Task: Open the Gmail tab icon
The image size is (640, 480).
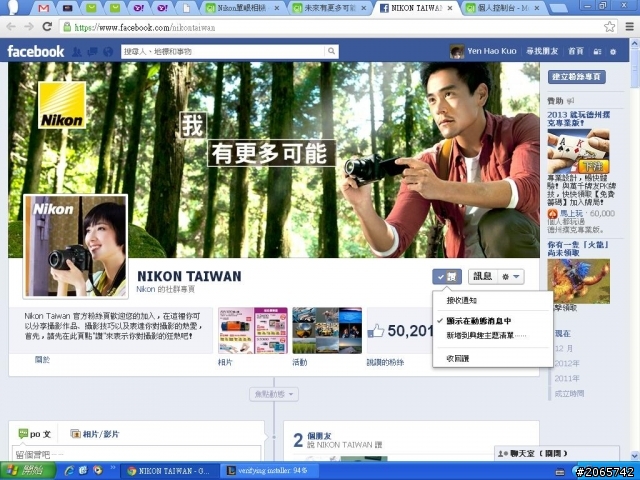Action: (x=44, y=8)
